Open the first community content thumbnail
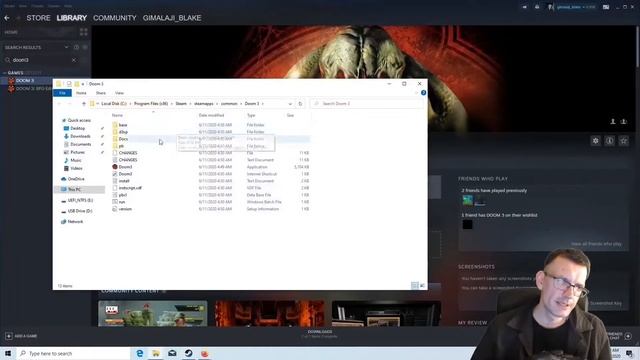Image resolution: width=640 pixels, height=360 pixels. pyautogui.click(x=153, y=313)
